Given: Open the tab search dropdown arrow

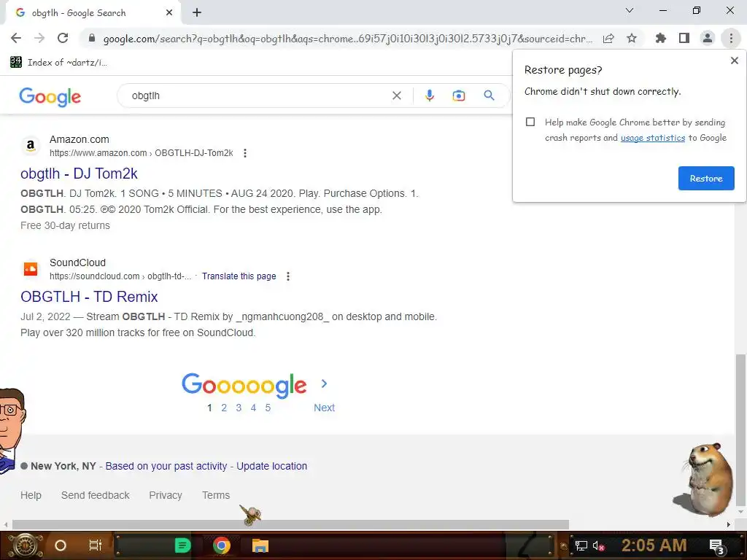Looking at the screenshot, I should 630,10.
